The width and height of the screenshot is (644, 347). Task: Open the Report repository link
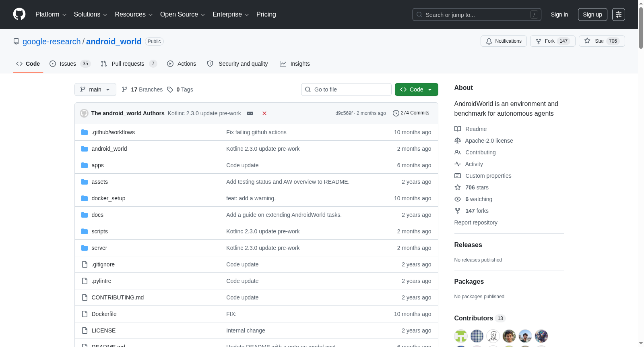tap(476, 222)
